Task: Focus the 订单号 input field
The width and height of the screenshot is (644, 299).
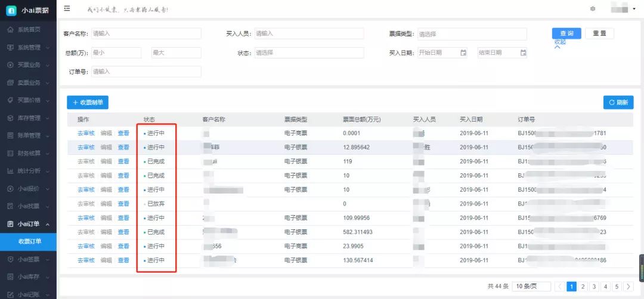Action: pos(146,71)
